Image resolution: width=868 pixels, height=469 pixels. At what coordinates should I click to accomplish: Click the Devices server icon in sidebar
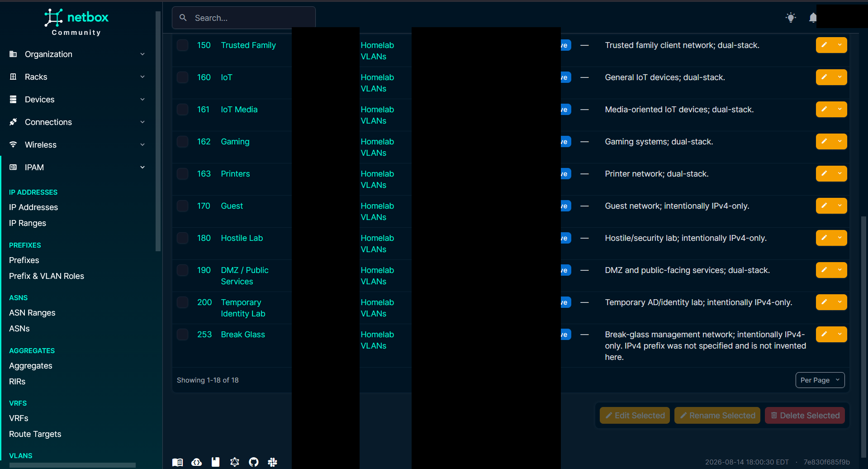point(13,99)
